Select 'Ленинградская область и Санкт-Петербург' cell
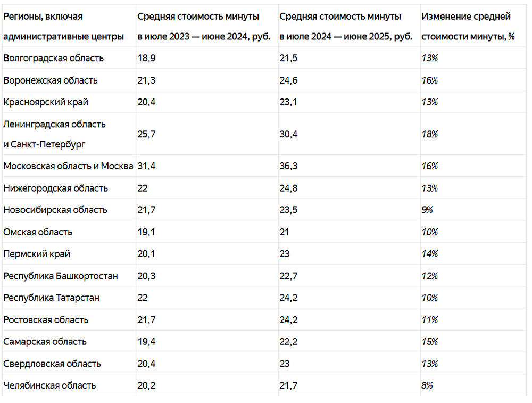This screenshot has height=403, width=532. [x=54, y=134]
